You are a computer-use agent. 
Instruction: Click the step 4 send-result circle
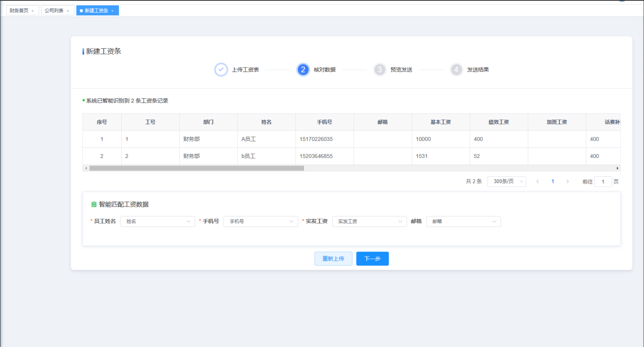[456, 70]
